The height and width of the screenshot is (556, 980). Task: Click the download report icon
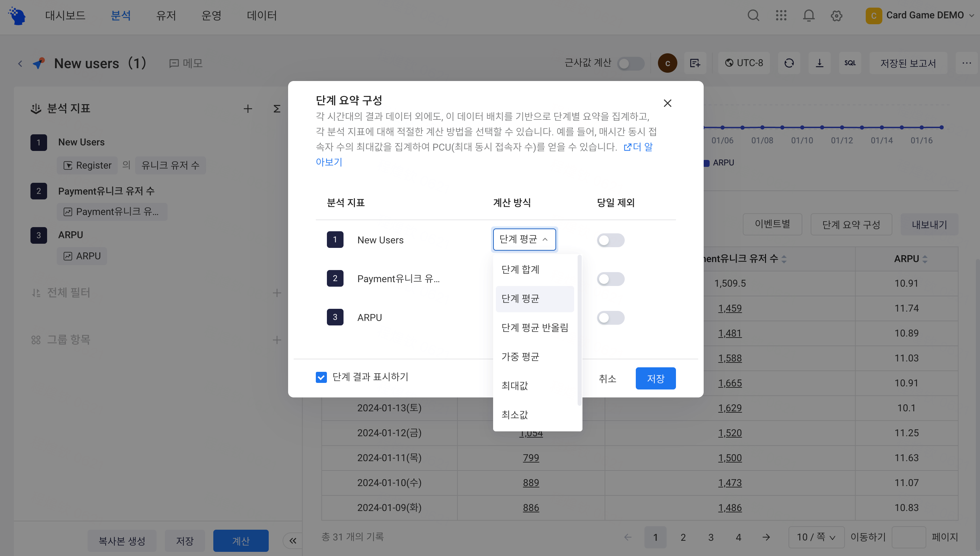point(820,63)
